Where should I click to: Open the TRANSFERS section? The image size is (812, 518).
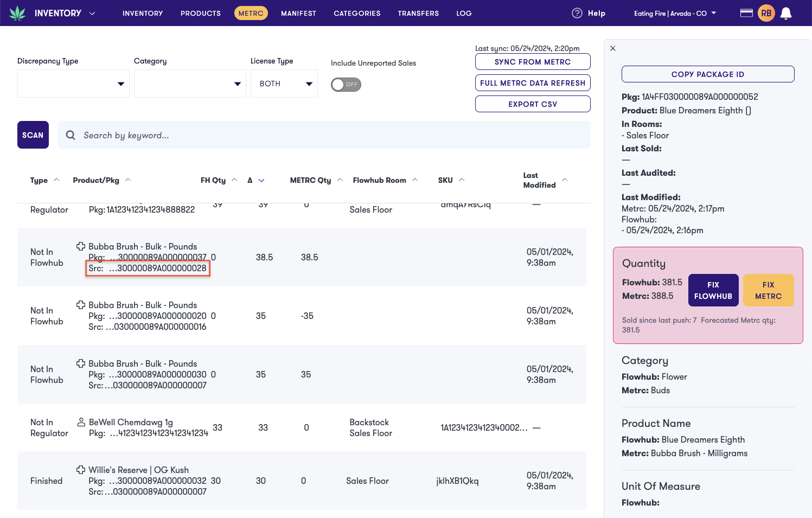pos(418,13)
